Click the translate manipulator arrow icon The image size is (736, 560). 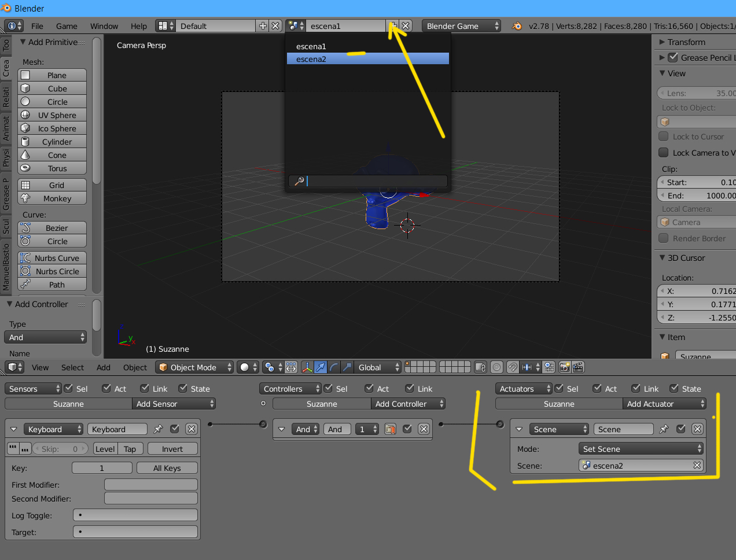tap(320, 367)
